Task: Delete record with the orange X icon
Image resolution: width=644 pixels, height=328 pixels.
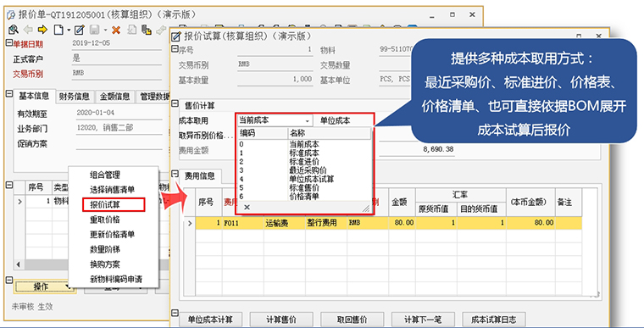Action: click(x=116, y=30)
